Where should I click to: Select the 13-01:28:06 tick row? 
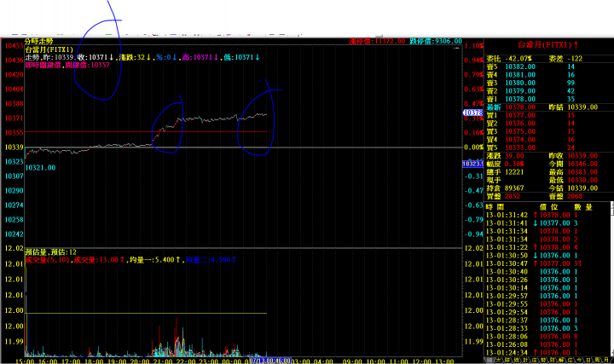pos(547,337)
